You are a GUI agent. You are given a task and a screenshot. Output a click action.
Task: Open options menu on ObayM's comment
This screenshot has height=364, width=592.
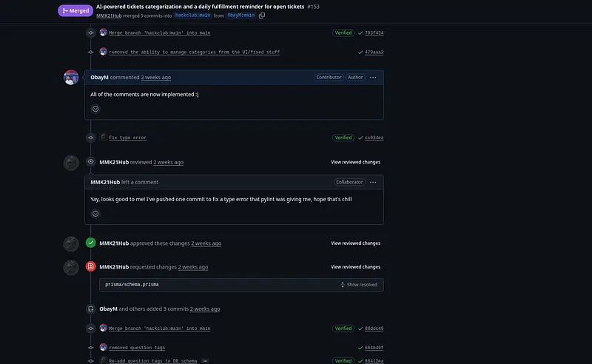pyautogui.click(x=373, y=77)
